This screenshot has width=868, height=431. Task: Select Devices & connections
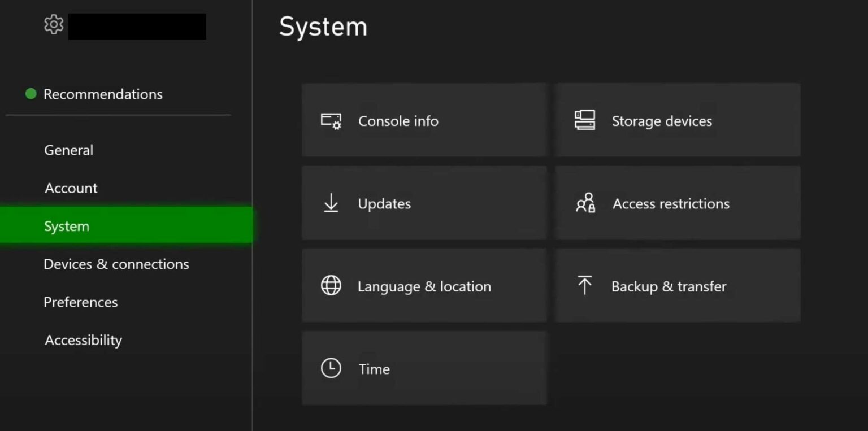click(116, 264)
